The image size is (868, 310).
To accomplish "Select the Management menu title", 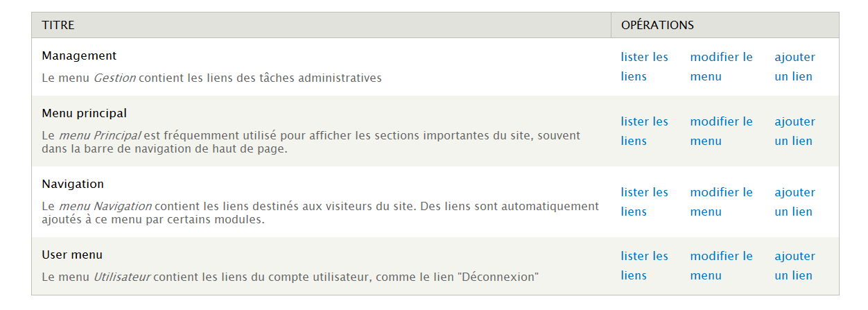I will coord(79,56).
